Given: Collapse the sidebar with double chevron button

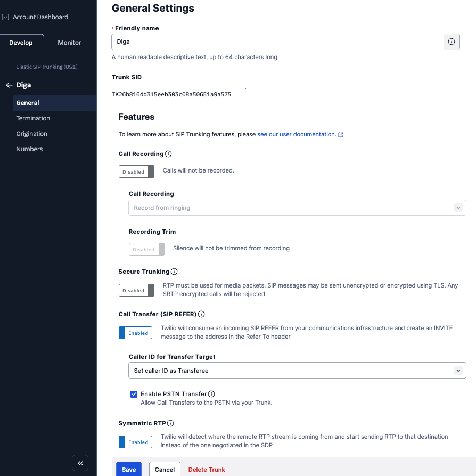Looking at the screenshot, I should click(x=80, y=463).
